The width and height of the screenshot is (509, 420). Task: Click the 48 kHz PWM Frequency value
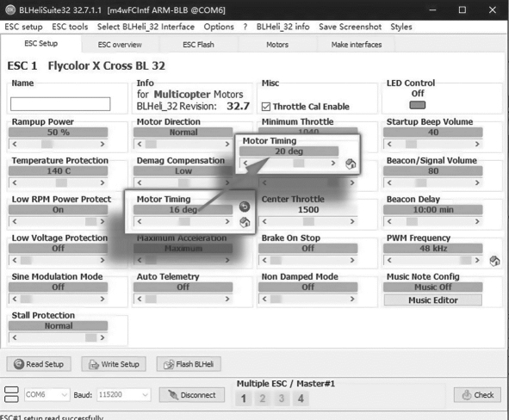[x=432, y=249]
